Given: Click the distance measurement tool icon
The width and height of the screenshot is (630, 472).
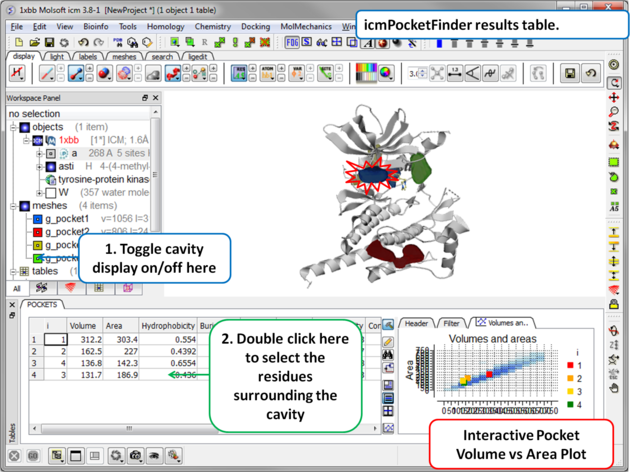Looking at the screenshot, I should pyautogui.click(x=454, y=74).
